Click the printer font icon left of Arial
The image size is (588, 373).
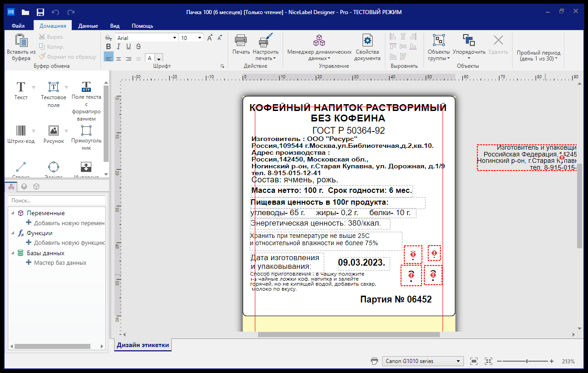(x=109, y=38)
